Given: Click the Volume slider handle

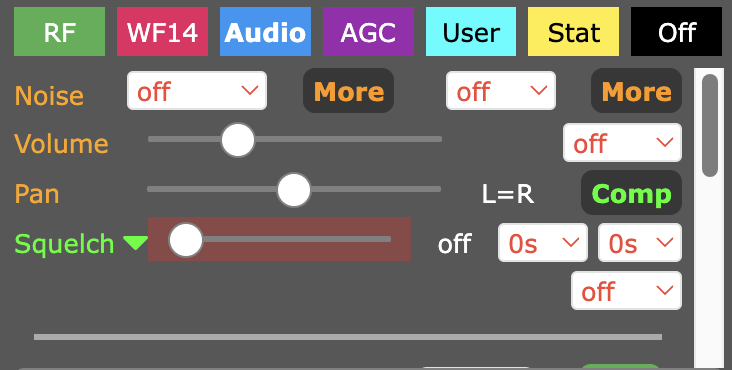Looking at the screenshot, I should point(238,140).
